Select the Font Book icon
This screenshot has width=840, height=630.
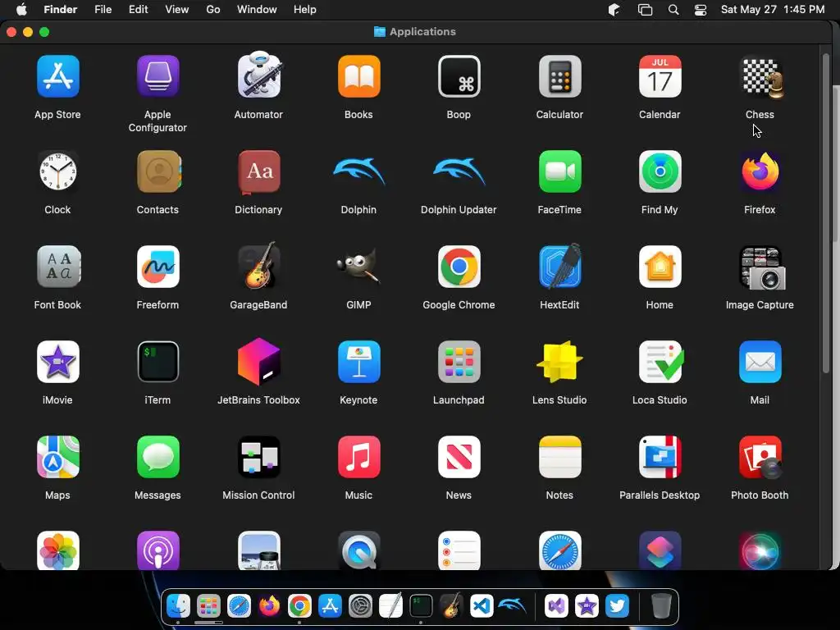click(58, 267)
